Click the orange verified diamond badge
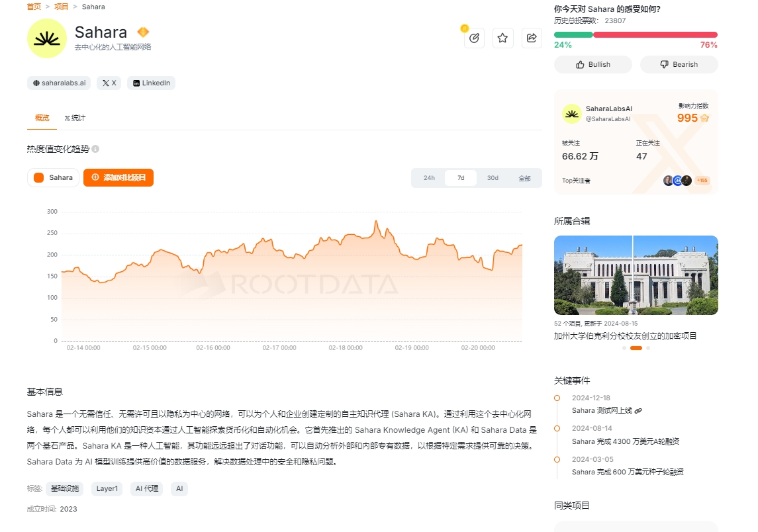The image size is (758, 532). click(143, 32)
